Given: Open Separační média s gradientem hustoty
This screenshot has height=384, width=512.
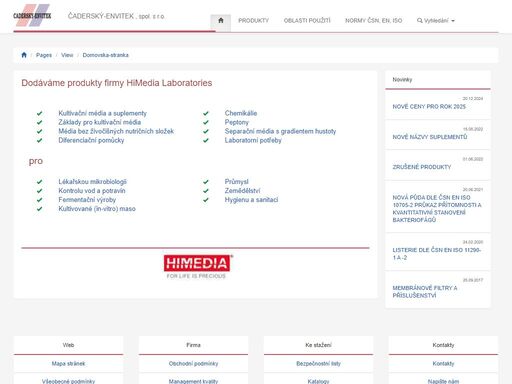Looking at the screenshot, I should click(x=280, y=131).
